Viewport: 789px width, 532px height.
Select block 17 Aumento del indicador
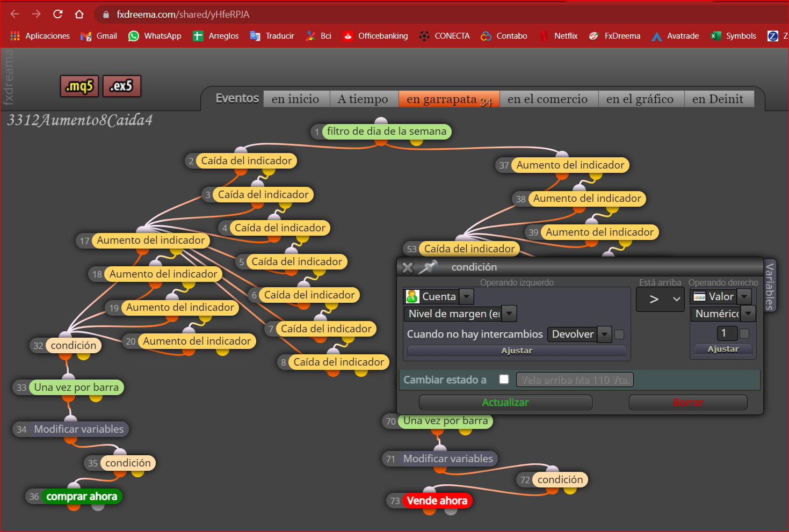151,241
